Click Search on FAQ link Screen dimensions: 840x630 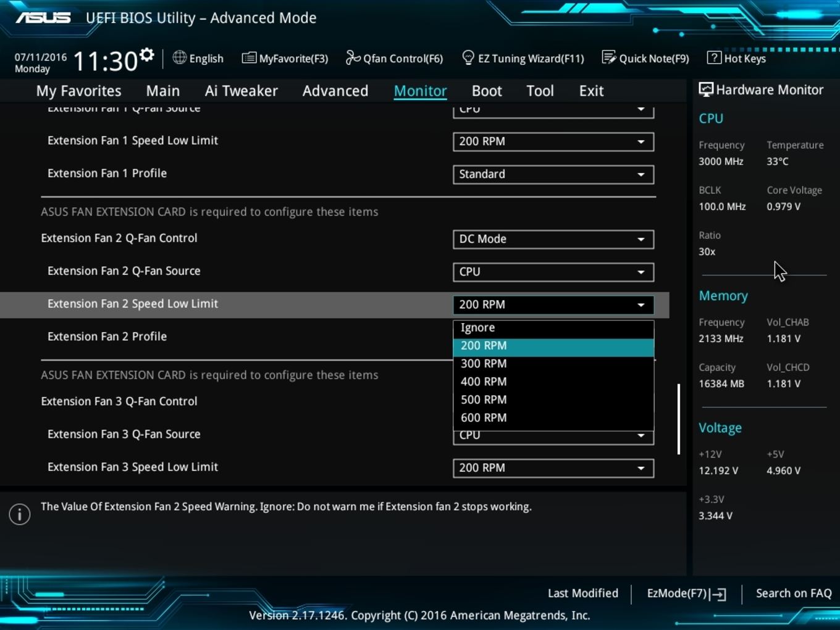point(794,593)
